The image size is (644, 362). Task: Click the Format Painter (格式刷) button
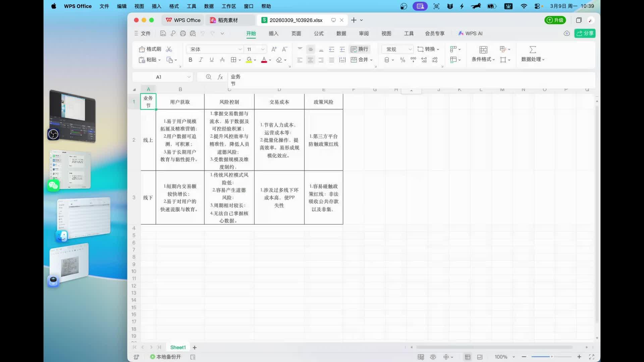[x=150, y=49]
